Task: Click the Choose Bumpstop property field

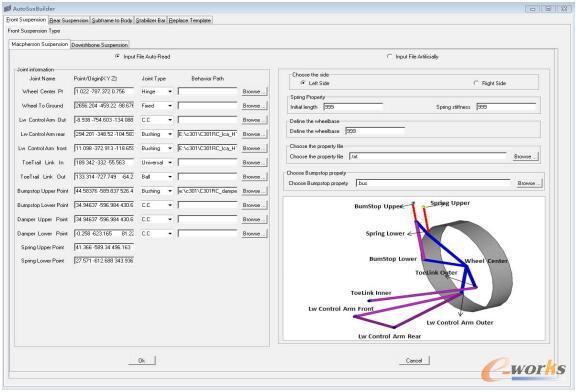Action: tap(433, 183)
